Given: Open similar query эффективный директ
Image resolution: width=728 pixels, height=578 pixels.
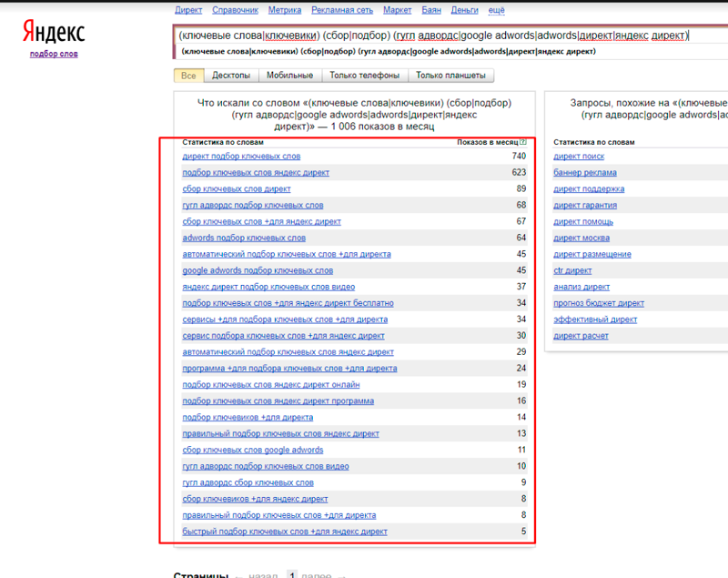Looking at the screenshot, I should (595, 319).
